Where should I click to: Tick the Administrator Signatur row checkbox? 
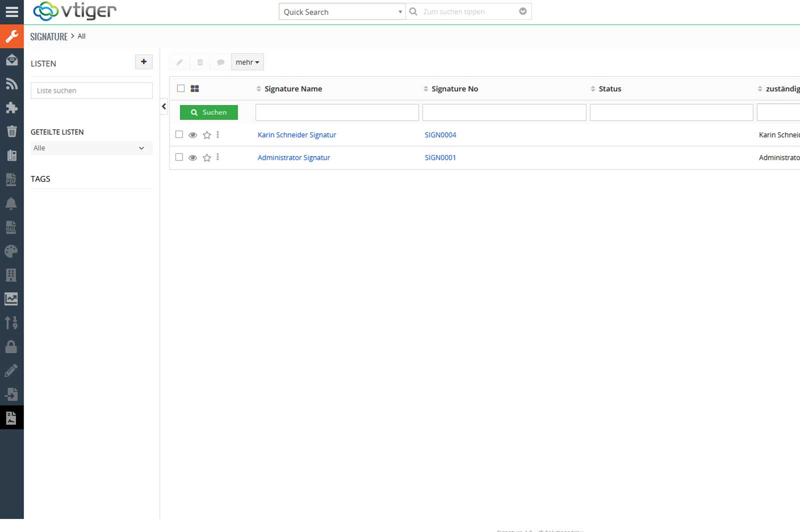(179, 157)
